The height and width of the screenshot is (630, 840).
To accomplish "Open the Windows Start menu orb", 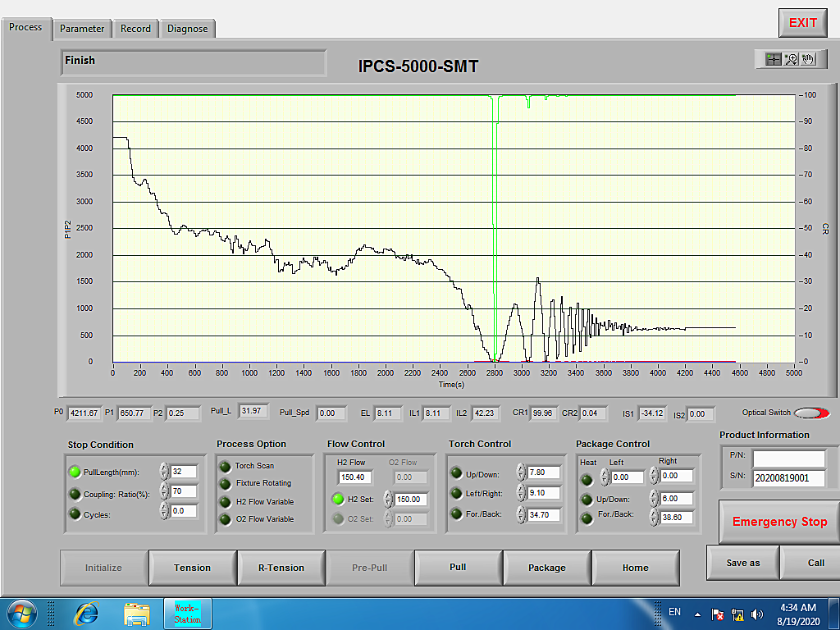I will pos(22,613).
